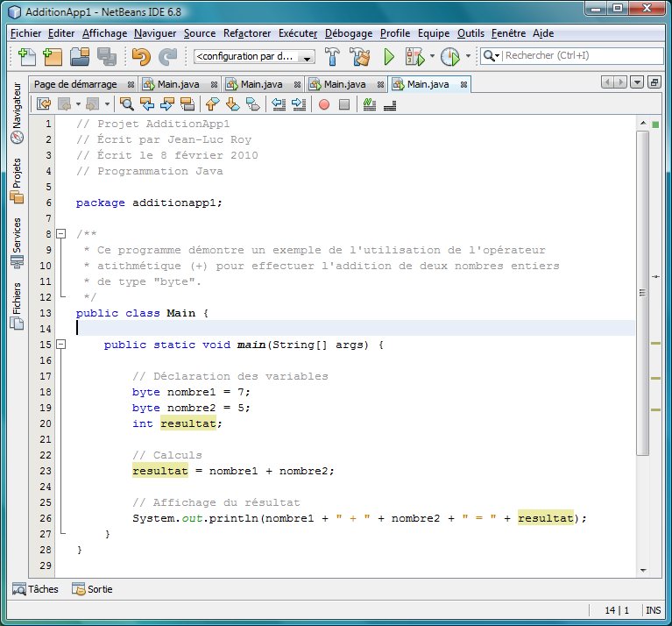Click the 'package additionapp1;' code line
Image resolution: width=672 pixels, height=626 pixels.
pyautogui.click(x=149, y=203)
